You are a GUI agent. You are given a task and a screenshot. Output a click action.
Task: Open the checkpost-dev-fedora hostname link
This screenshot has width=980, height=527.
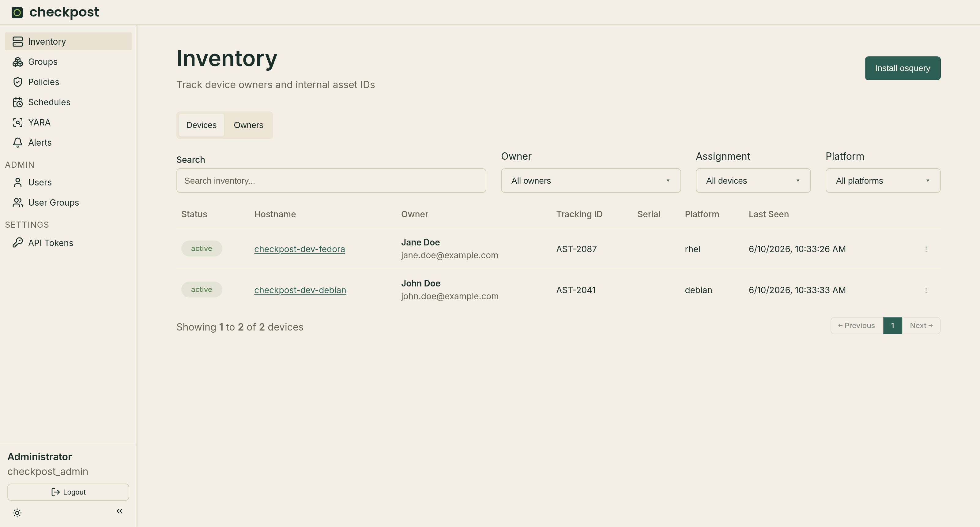click(300, 249)
